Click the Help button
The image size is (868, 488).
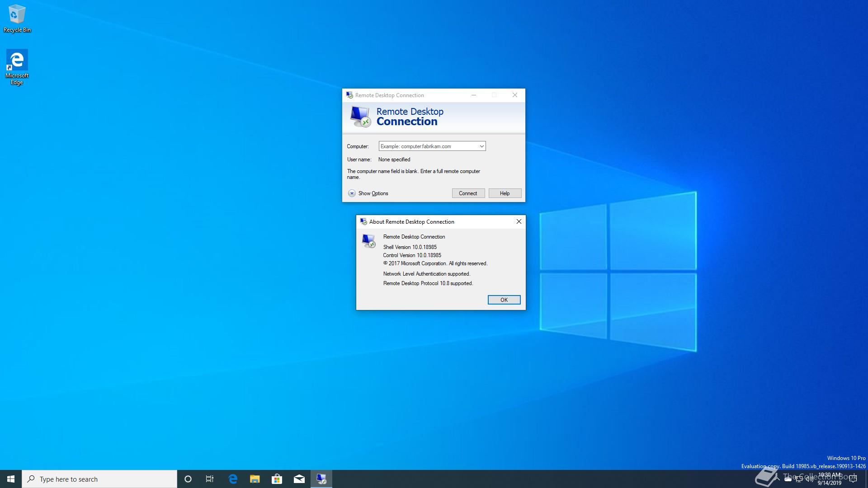point(505,193)
